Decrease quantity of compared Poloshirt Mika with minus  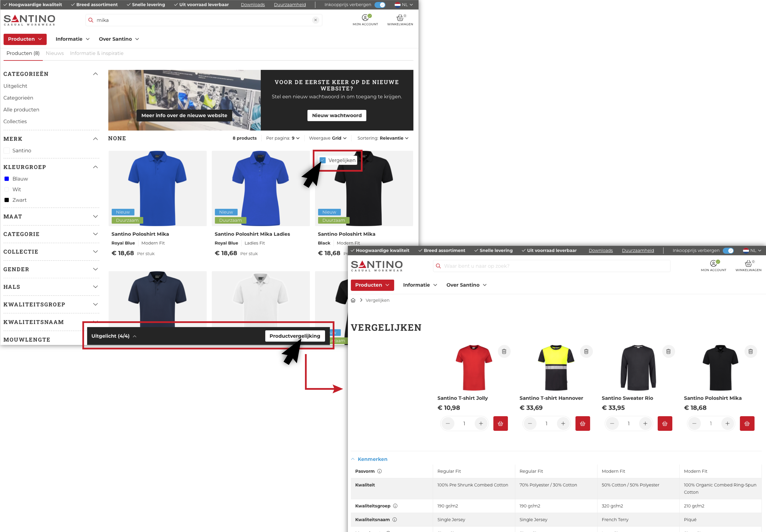[694, 423]
